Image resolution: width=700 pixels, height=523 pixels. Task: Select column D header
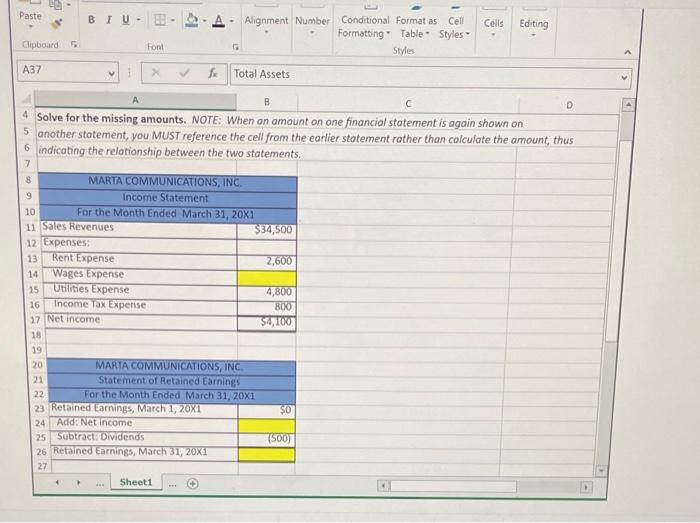click(569, 105)
